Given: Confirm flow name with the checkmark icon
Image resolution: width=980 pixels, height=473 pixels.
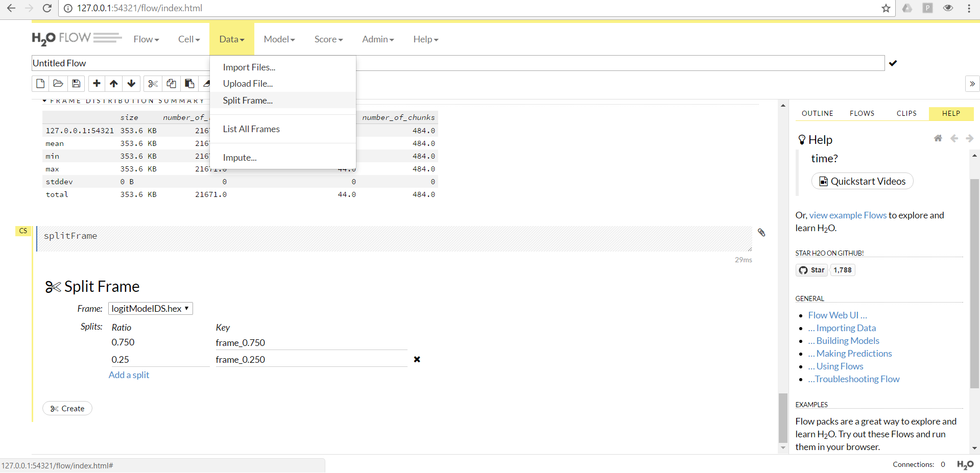Looking at the screenshot, I should (x=893, y=63).
